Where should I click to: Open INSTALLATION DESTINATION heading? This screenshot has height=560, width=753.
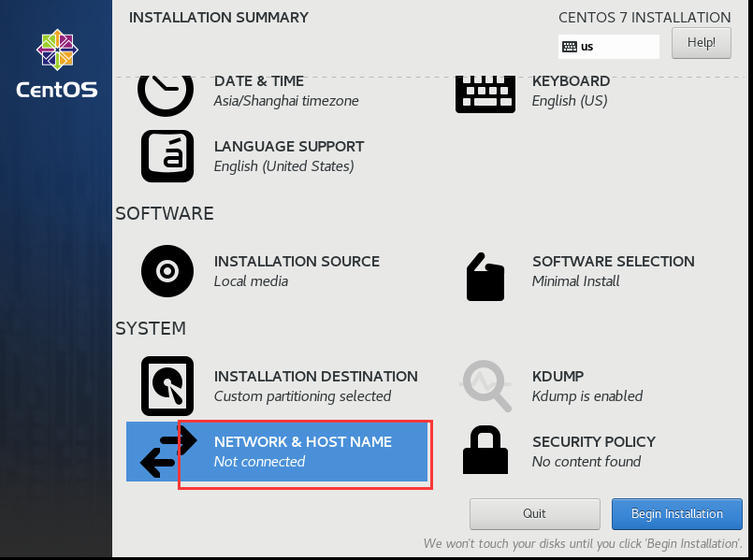pos(316,377)
